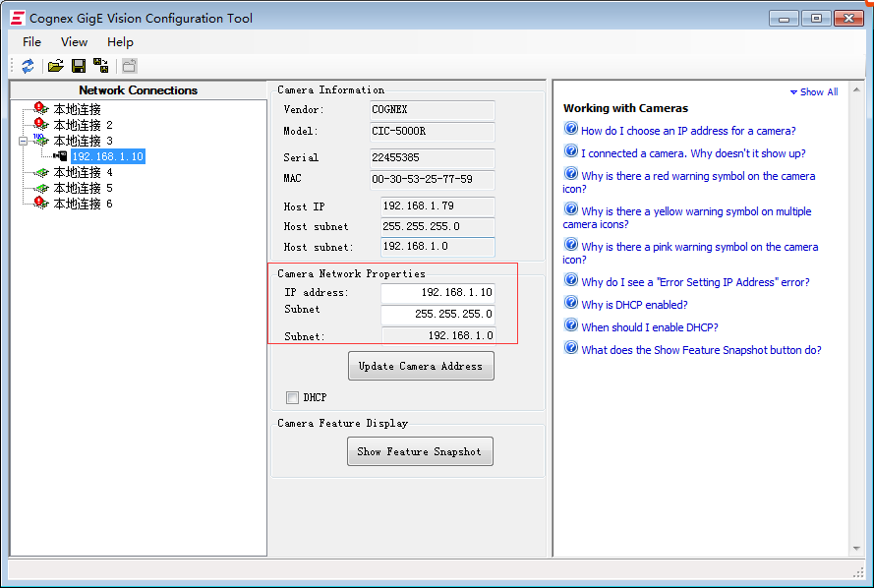Click the help panel scrollbar up arrow

click(856, 89)
